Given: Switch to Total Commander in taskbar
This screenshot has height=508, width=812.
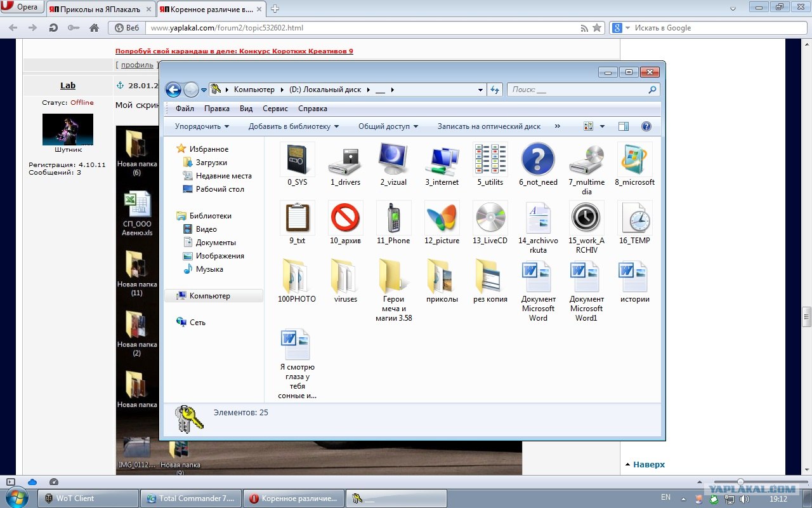Looking at the screenshot, I should [x=190, y=498].
